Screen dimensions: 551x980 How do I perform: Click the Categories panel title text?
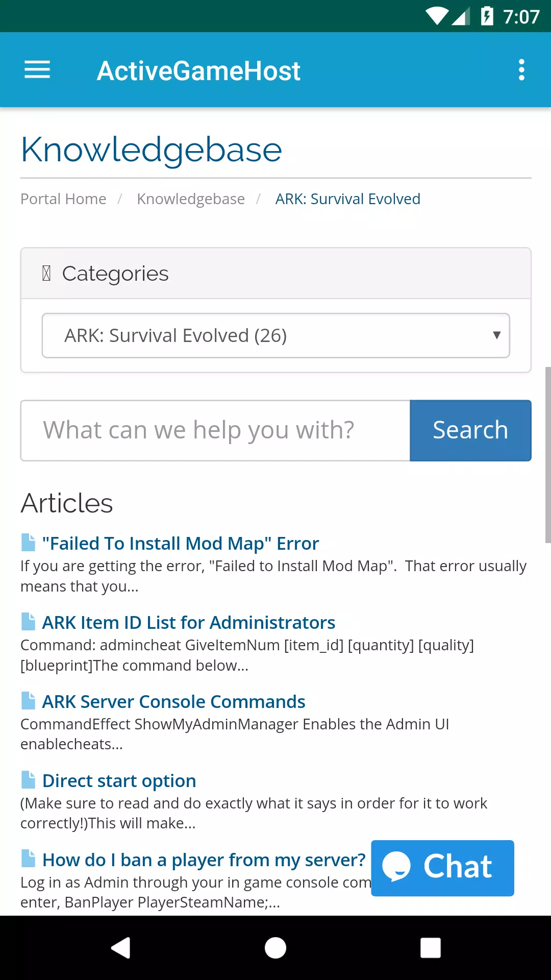point(115,274)
